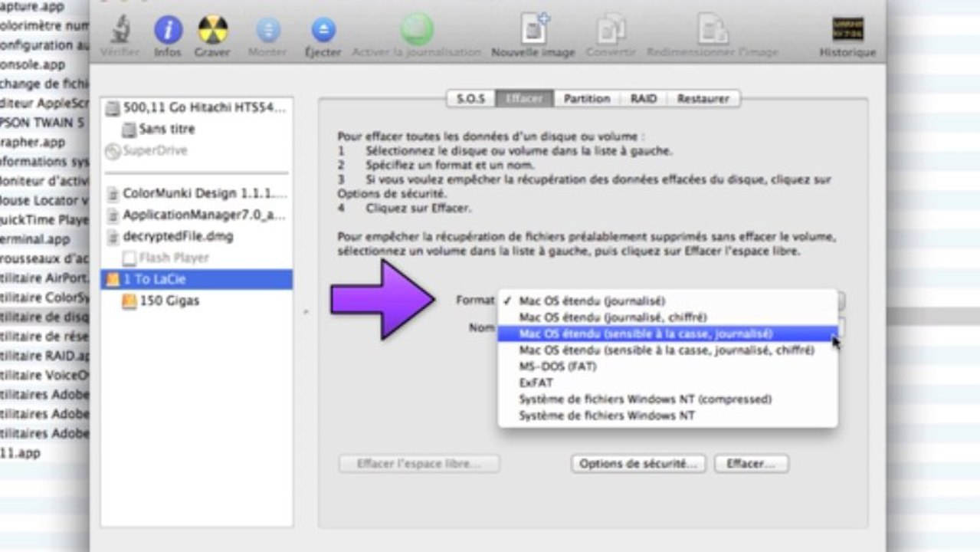Screen dimensions: 980x552
Task: Click the Monter toolbar icon
Action: tap(268, 31)
